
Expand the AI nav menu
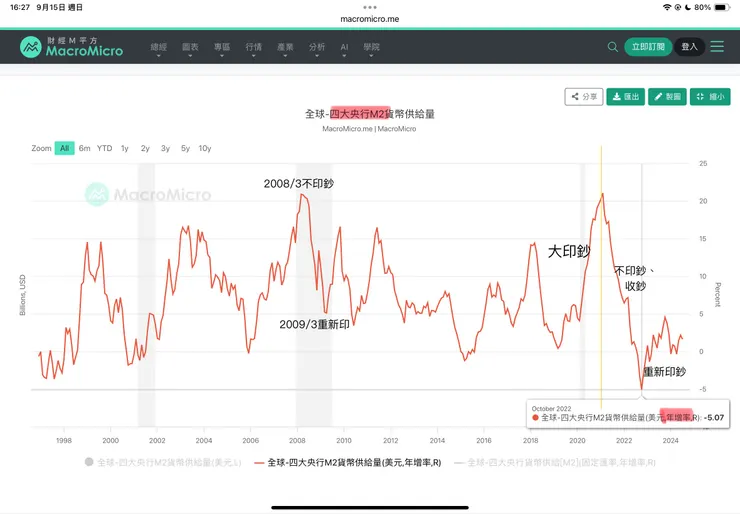pos(344,47)
